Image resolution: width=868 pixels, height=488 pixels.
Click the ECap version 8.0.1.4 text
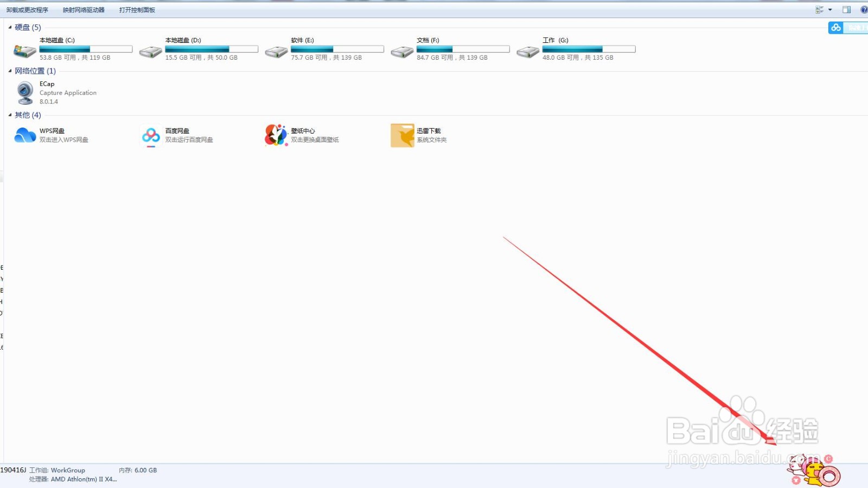pyautogui.click(x=49, y=102)
